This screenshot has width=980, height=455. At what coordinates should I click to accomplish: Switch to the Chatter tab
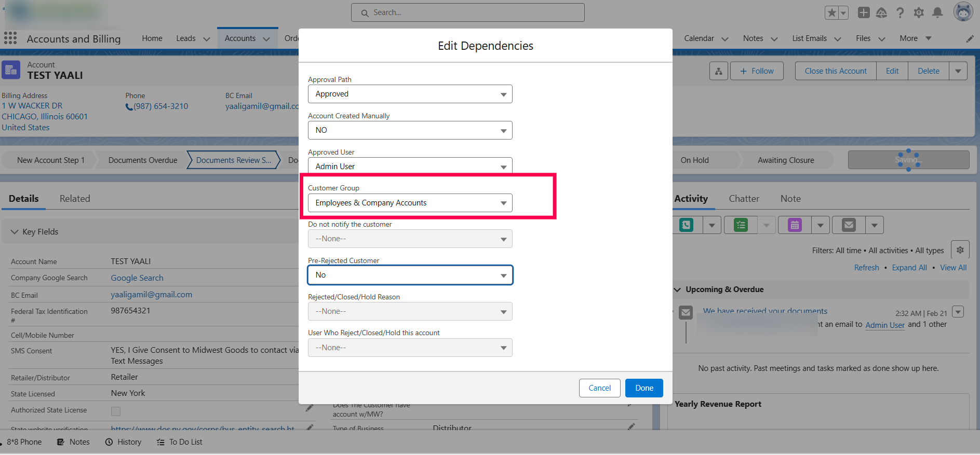coord(744,199)
